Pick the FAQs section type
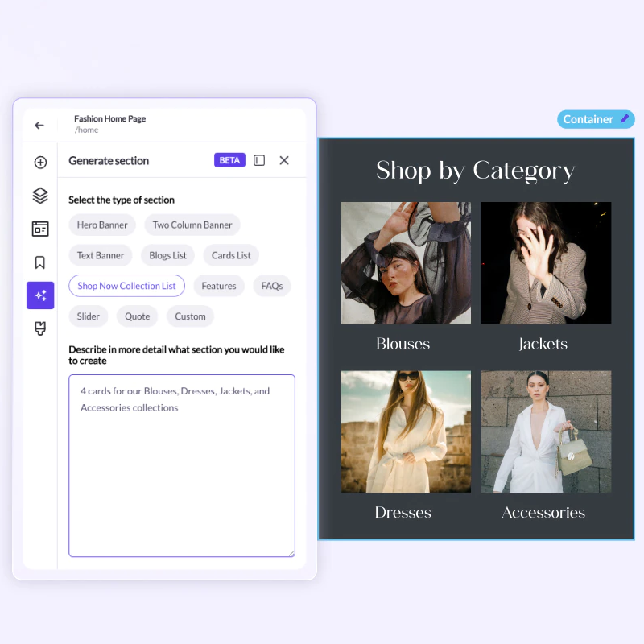This screenshot has width=644, height=644. [x=272, y=286]
